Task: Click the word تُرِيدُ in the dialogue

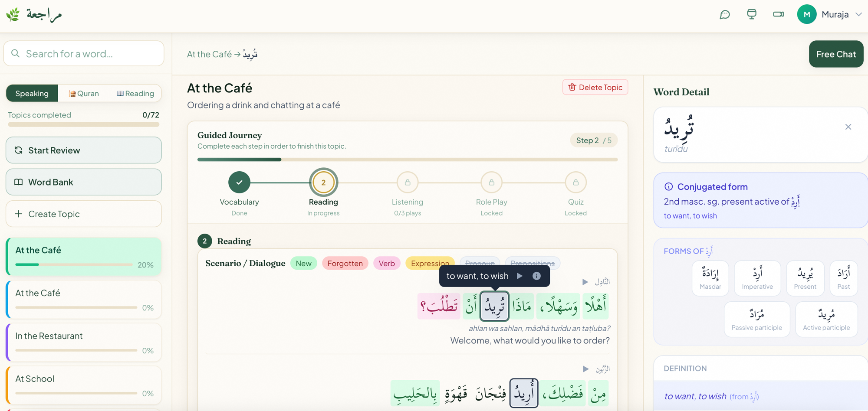Action: point(494,306)
